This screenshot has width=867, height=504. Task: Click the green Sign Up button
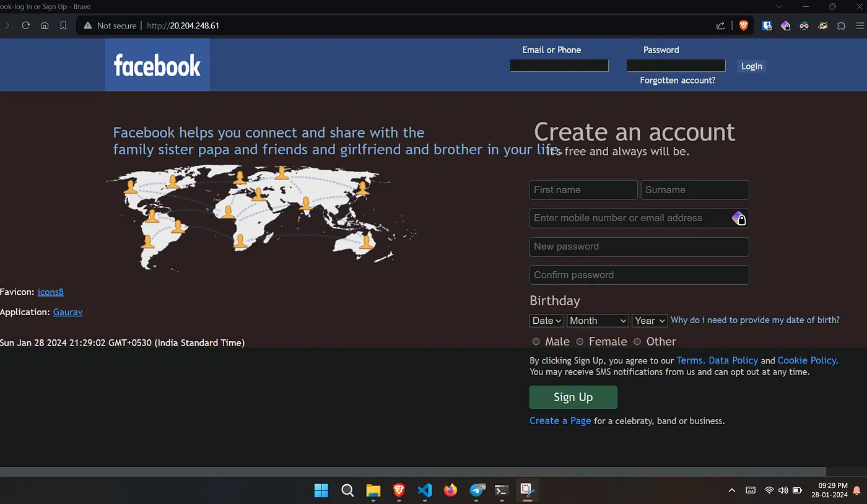[573, 398]
